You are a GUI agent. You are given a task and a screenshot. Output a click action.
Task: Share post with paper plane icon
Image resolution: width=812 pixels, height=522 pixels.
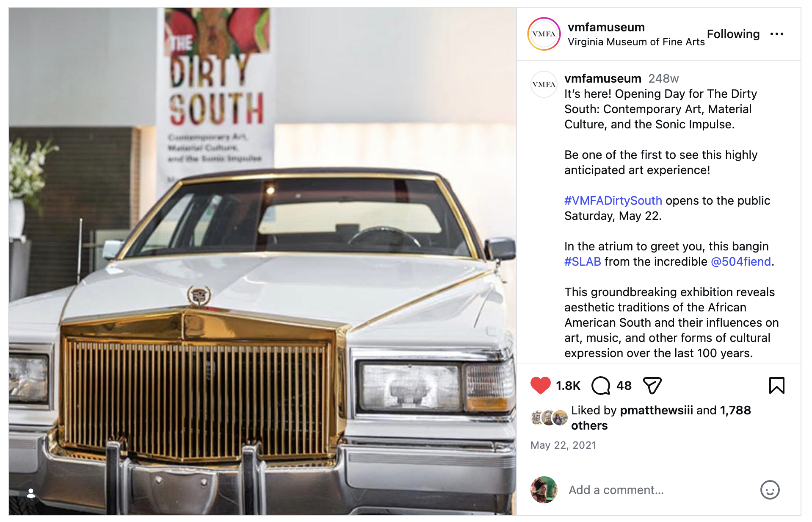[652, 386]
